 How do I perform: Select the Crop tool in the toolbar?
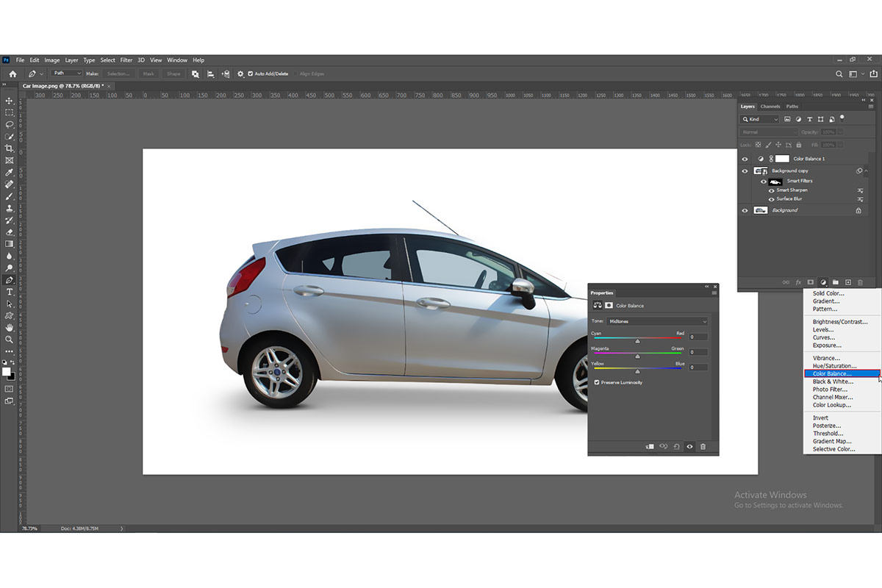point(10,148)
